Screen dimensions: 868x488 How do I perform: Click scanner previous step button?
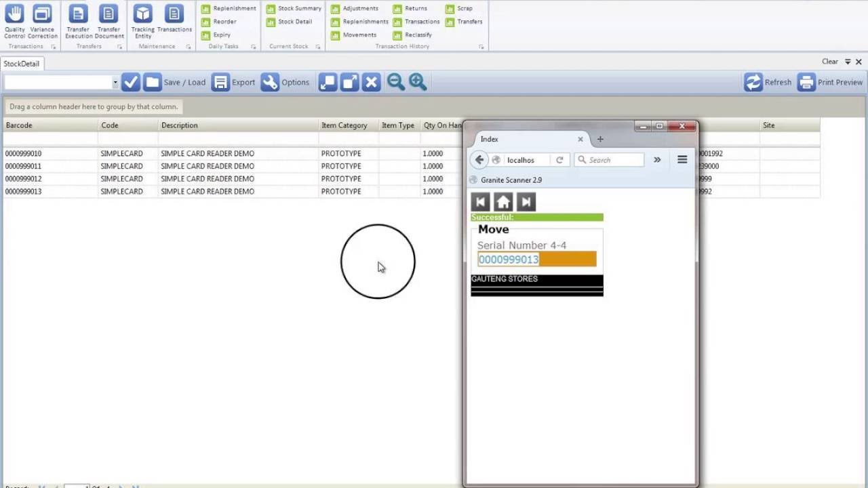tap(480, 202)
